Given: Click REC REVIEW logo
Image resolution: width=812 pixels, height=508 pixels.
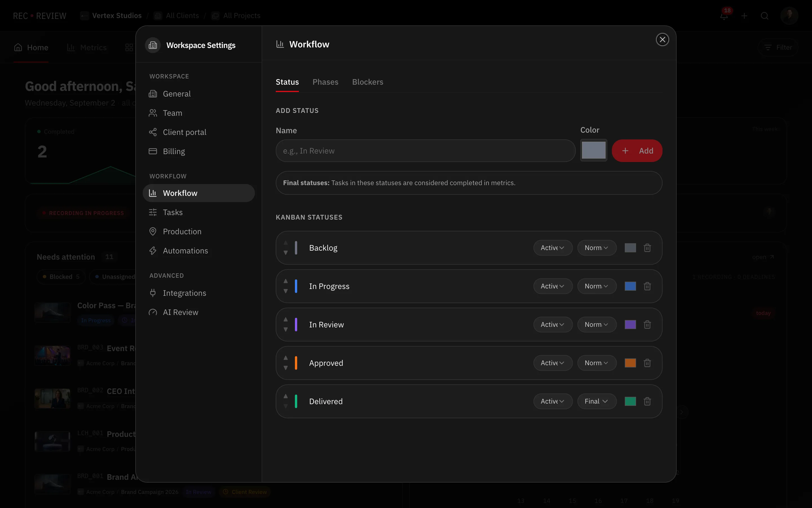Looking at the screenshot, I should coord(39,16).
